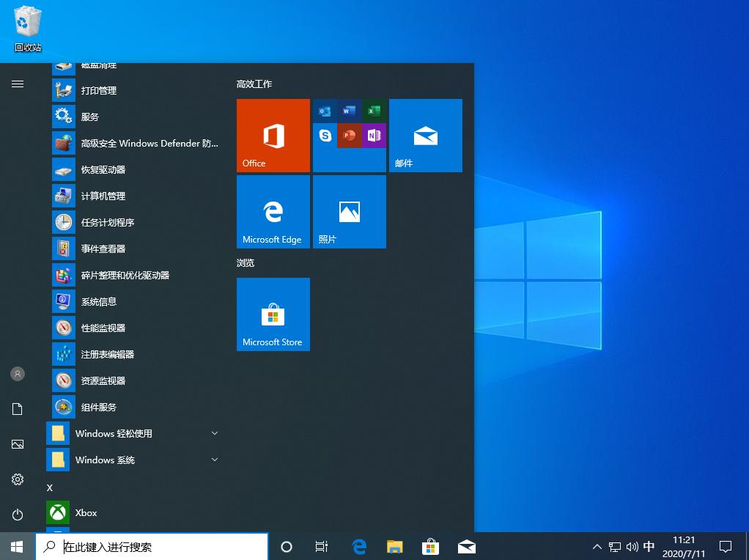Open the Microsoft Store tile under 浏览
The height and width of the screenshot is (560, 749).
coord(273,314)
